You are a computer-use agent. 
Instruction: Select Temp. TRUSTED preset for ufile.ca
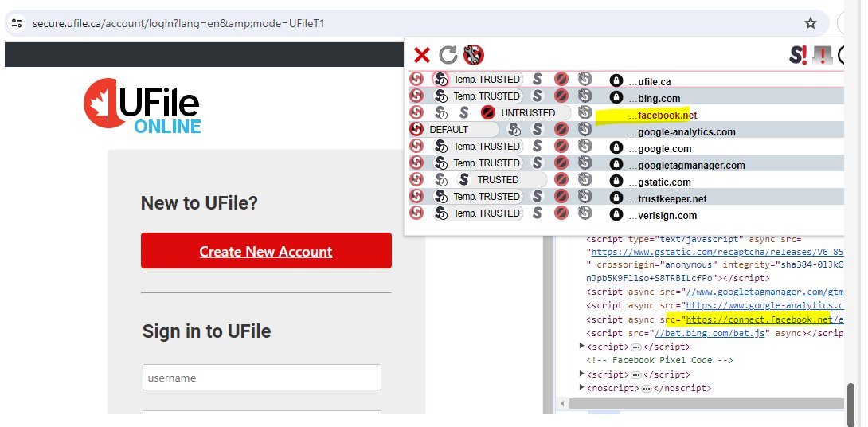[477, 79]
